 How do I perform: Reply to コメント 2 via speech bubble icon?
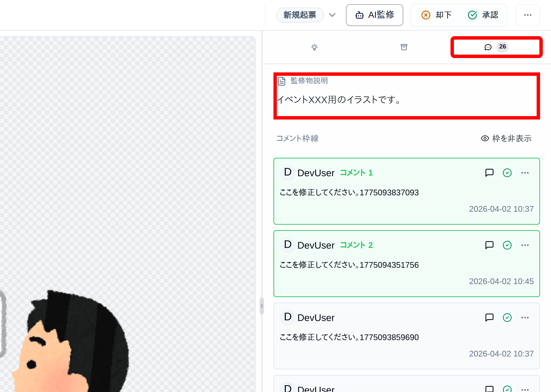point(489,245)
